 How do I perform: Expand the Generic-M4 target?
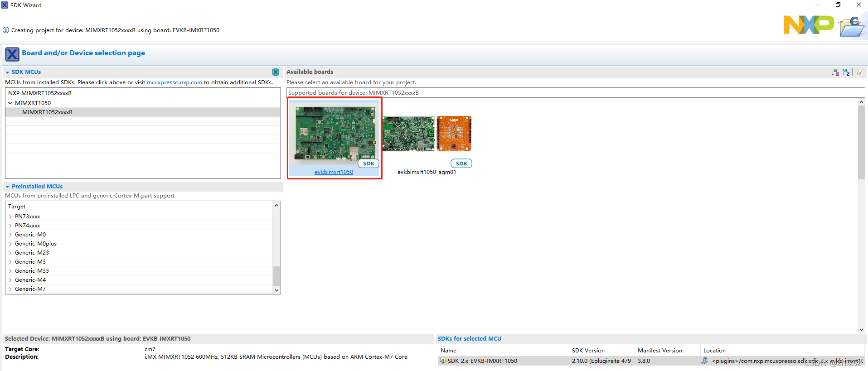coord(10,280)
